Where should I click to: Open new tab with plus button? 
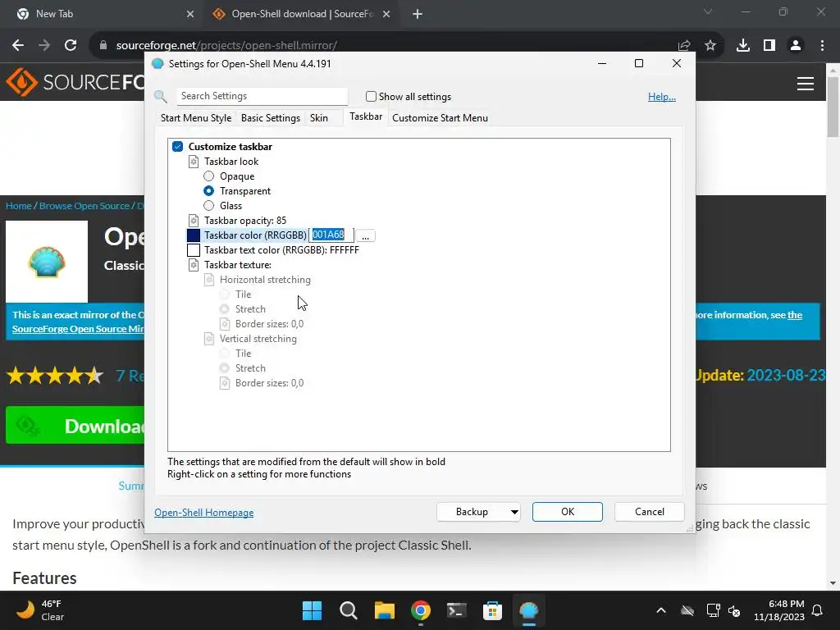(x=418, y=14)
